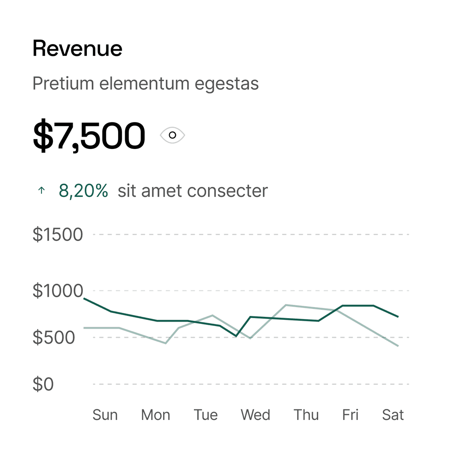This screenshot has width=476, height=460.
Task: Click the green upward trend arrow
Action: point(41,191)
